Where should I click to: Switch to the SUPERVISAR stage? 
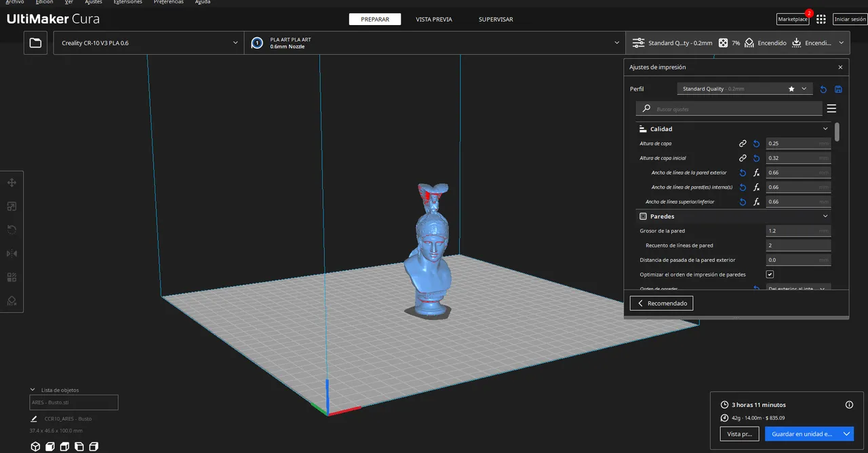coord(496,20)
